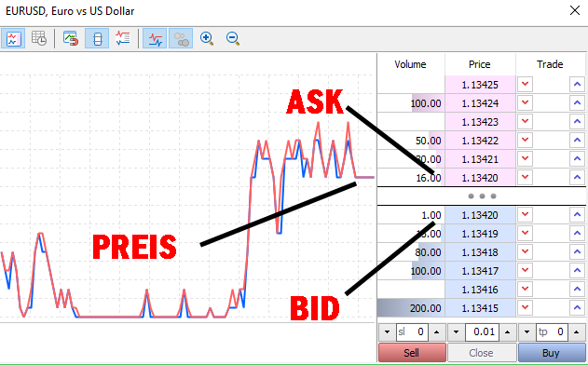Toggle the grey volume circles icon
This screenshot has height=365, width=588.
point(181,38)
